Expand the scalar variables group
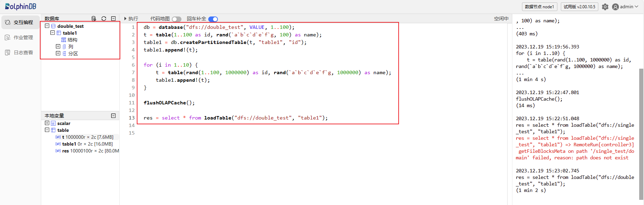 click(x=47, y=123)
